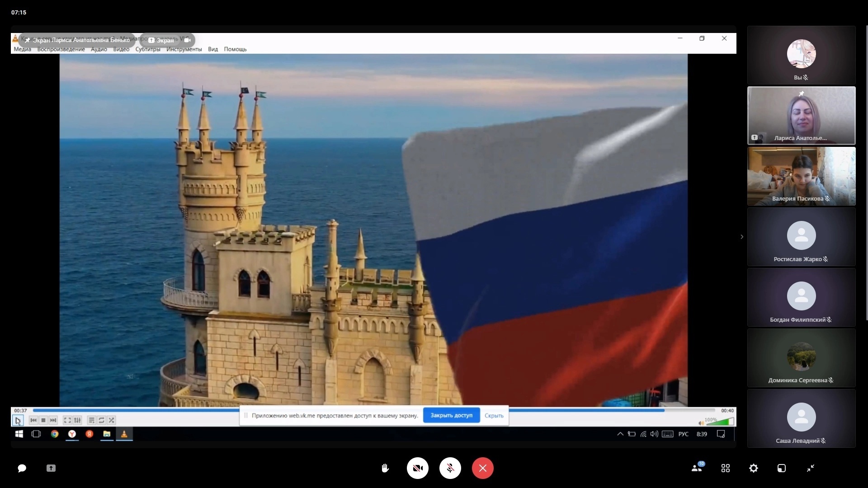Screen dimensions: 868x488
Task: Open VLC cone icon in taskbar
Action: (x=124, y=434)
